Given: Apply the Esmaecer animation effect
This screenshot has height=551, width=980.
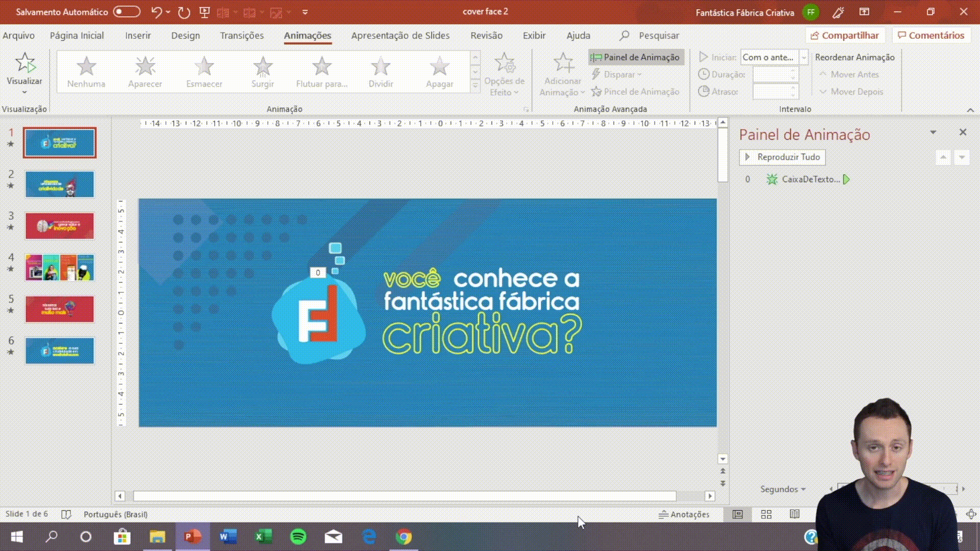Looking at the screenshot, I should (204, 72).
